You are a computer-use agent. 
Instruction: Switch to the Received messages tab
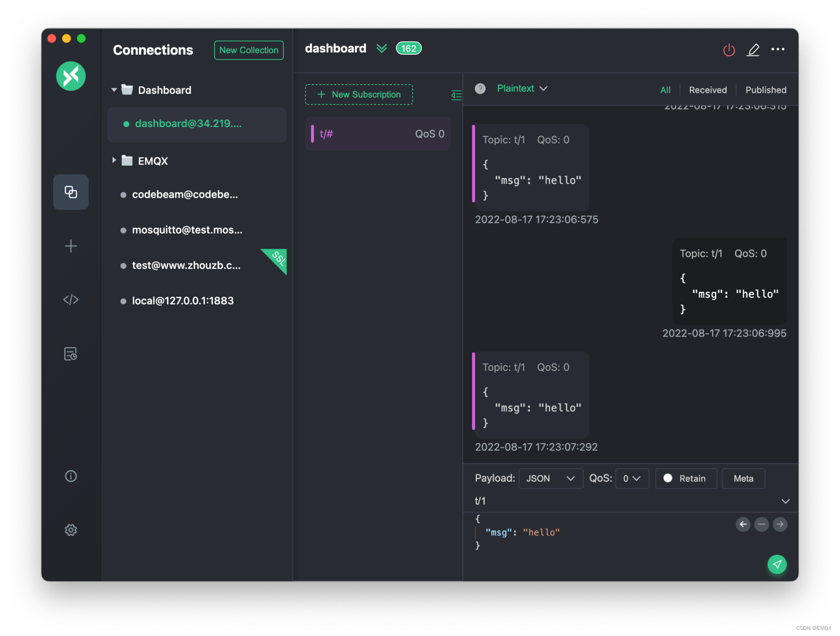tap(708, 90)
